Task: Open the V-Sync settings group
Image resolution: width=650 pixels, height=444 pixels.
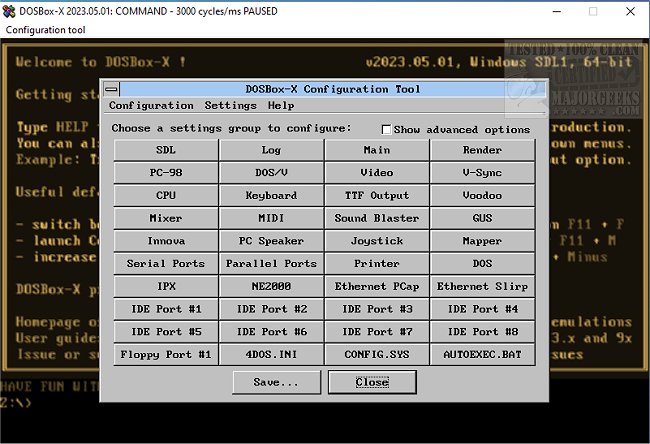Action: click(483, 173)
